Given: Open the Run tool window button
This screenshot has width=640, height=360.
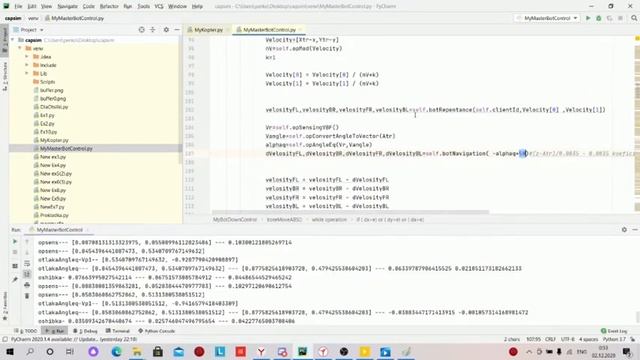Looking at the screenshot, I should click(55, 331).
